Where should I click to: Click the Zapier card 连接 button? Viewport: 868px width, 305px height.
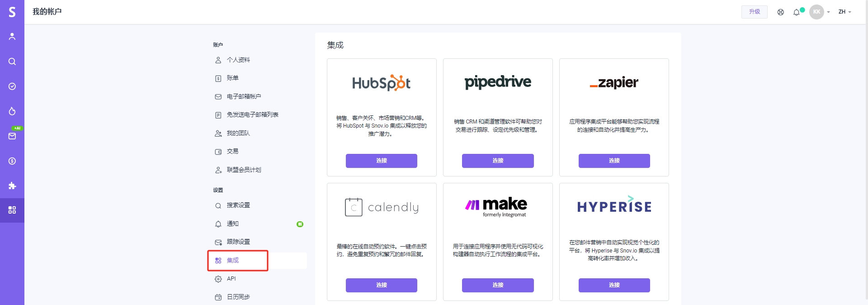pos(614,161)
